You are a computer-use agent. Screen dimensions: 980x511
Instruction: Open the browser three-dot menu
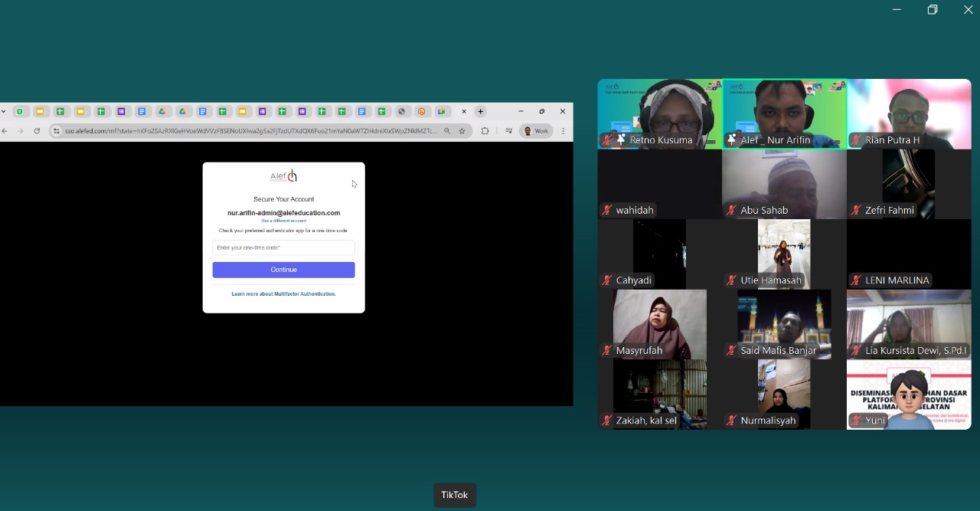click(x=563, y=131)
